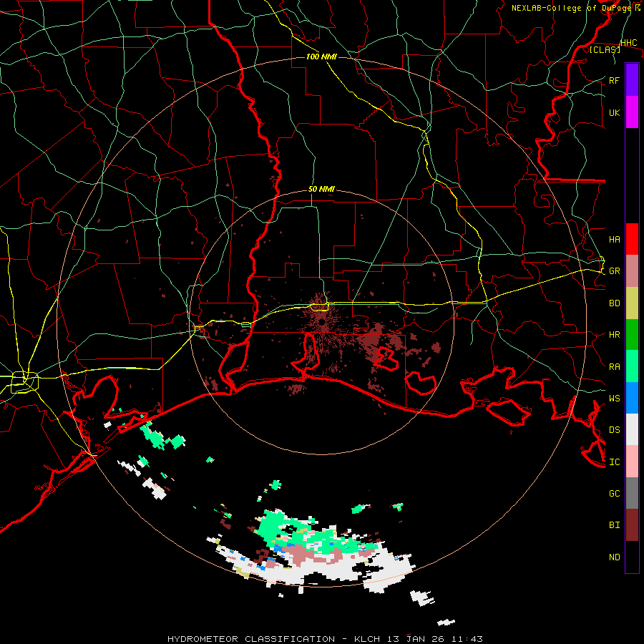Click the [CLAS] units label

[605, 49]
